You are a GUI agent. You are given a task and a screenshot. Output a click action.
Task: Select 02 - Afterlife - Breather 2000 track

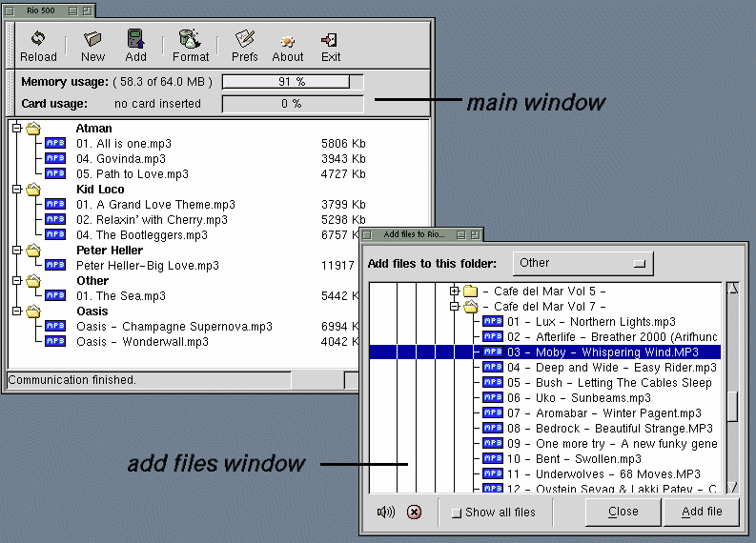[x=612, y=337]
